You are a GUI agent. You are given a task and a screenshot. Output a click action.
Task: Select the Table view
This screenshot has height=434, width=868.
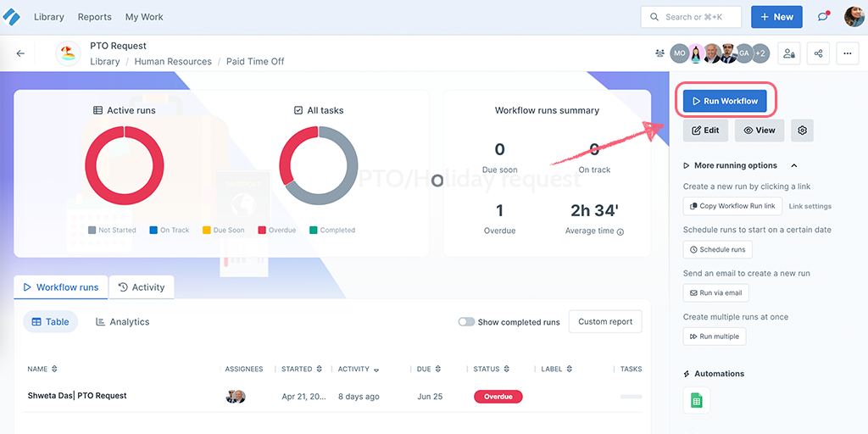[50, 321]
